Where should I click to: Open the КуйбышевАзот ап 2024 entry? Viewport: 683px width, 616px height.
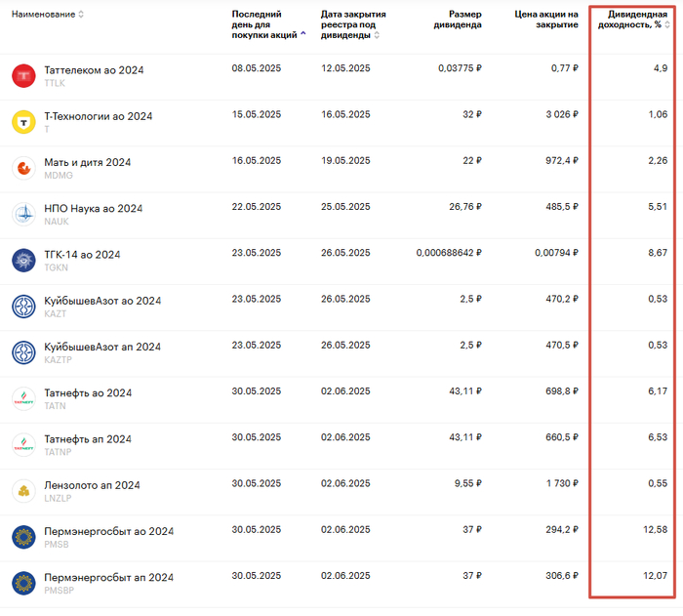pos(102,347)
